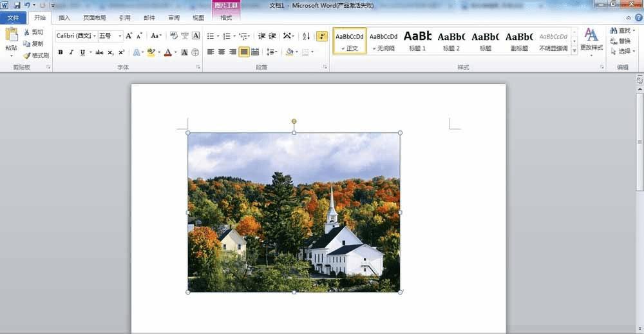644x334 pixels.
Task: Click the Align Left icon
Action: 211,52
